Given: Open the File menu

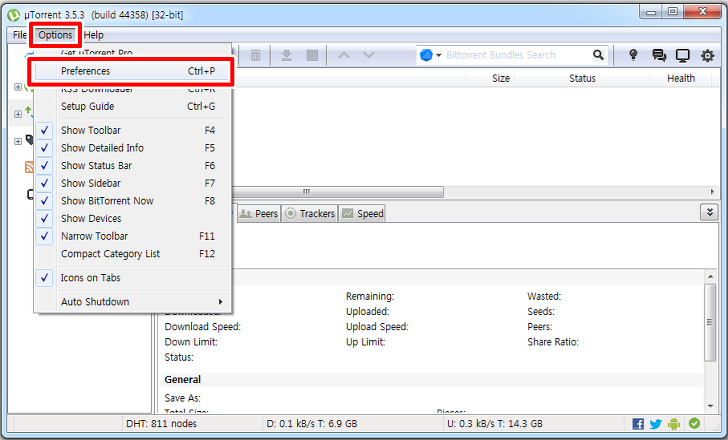Looking at the screenshot, I should (20, 35).
